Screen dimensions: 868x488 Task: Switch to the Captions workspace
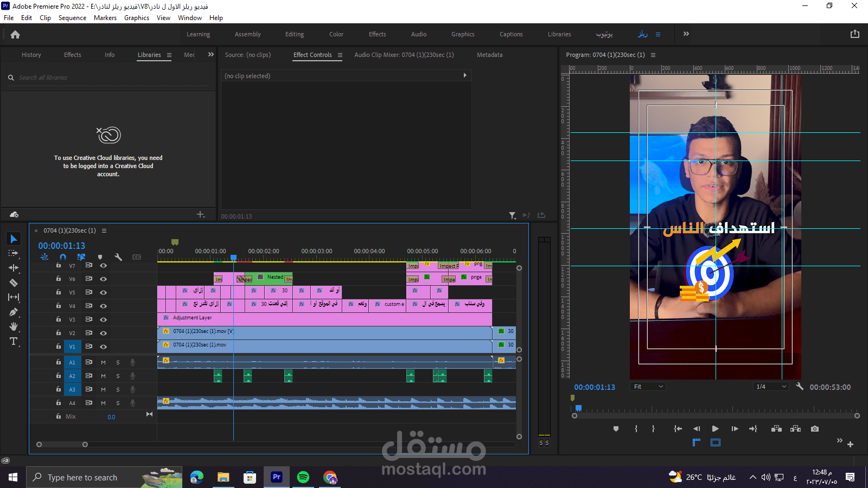[x=511, y=34]
